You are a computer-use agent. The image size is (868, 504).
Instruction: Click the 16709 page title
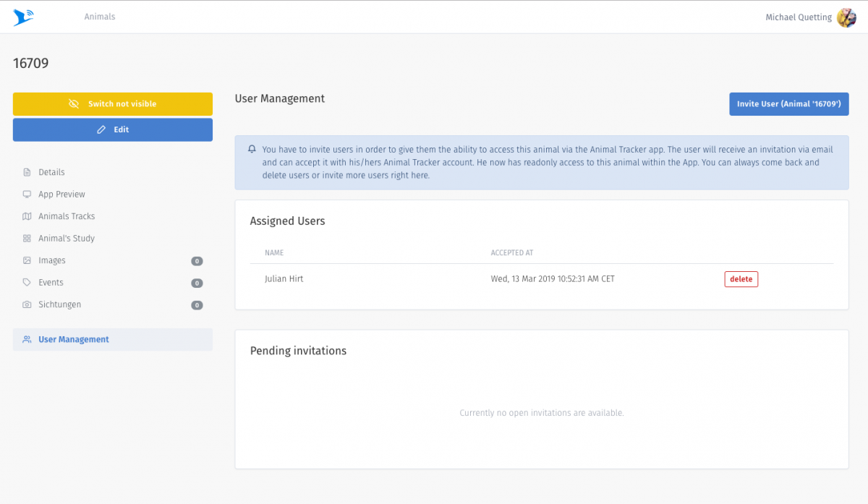[x=31, y=64]
